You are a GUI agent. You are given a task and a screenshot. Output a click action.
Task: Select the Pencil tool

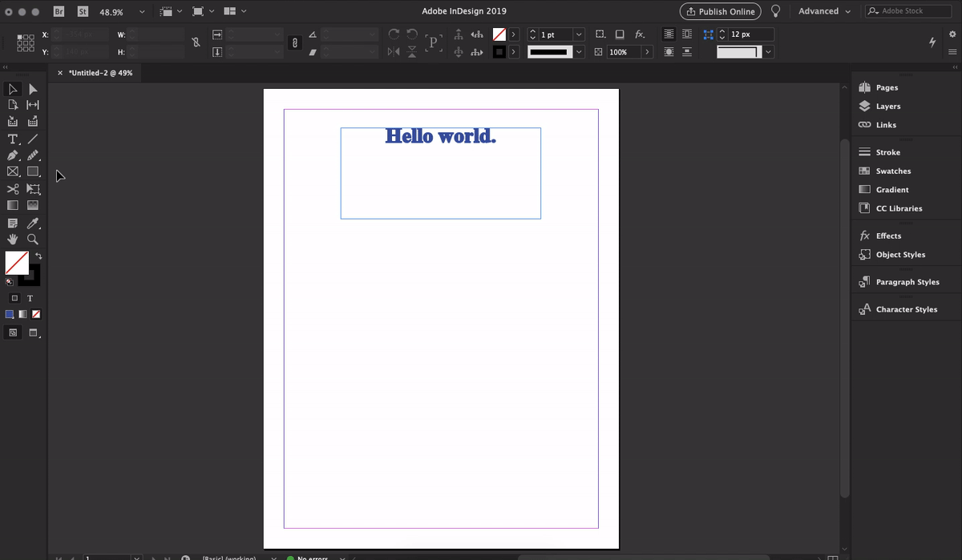click(33, 155)
